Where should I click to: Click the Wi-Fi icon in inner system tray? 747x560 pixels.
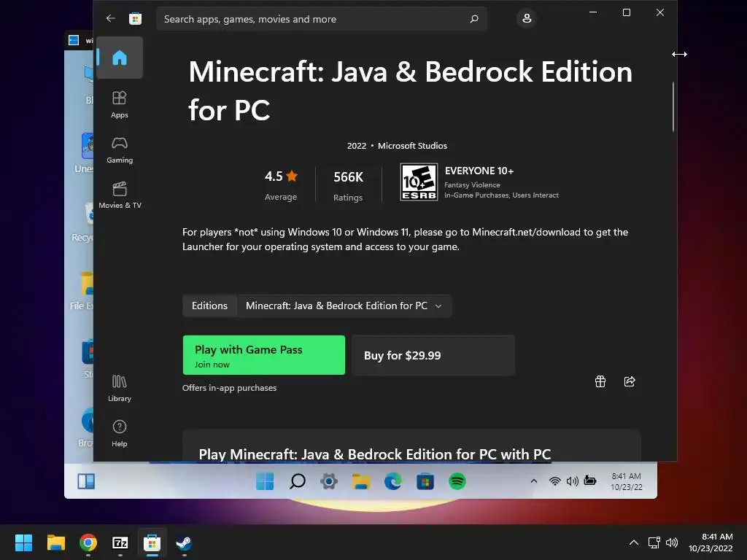click(x=554, y=481)
